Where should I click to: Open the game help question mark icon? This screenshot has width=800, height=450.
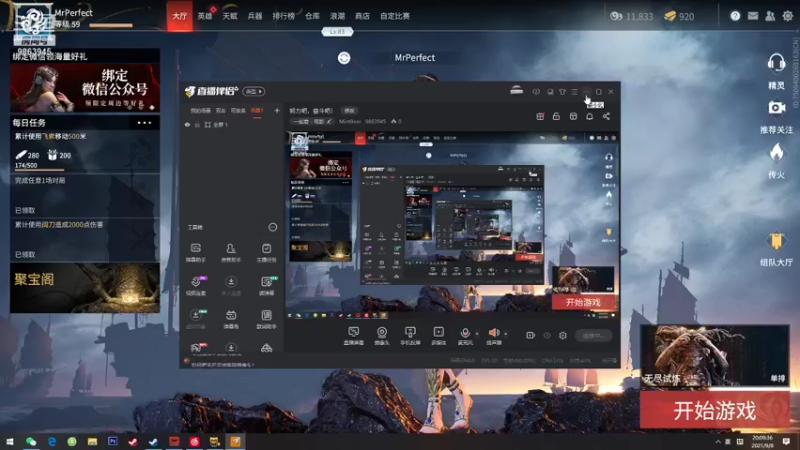735,16
